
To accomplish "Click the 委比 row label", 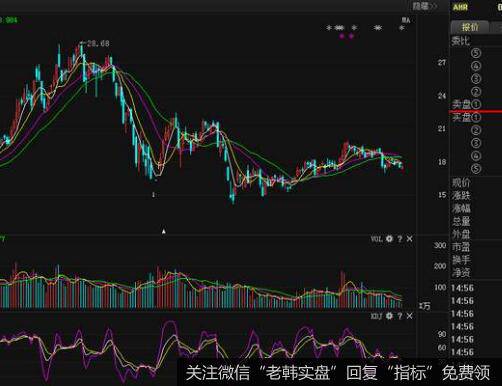I will [461, 41].
